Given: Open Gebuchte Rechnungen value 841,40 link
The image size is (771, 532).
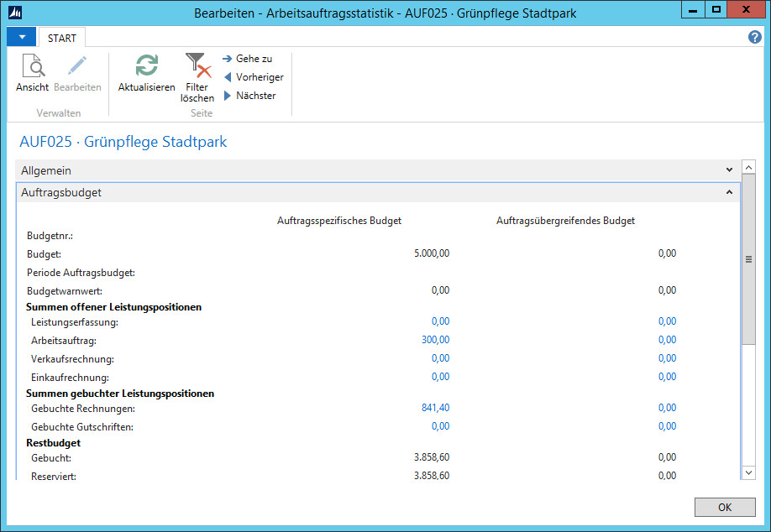Looking at the screenshot, I should [x=436, y=408].
